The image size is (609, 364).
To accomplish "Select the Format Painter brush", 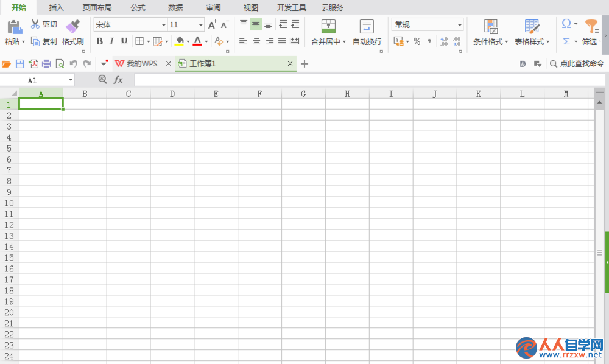I will pos(72,26).
